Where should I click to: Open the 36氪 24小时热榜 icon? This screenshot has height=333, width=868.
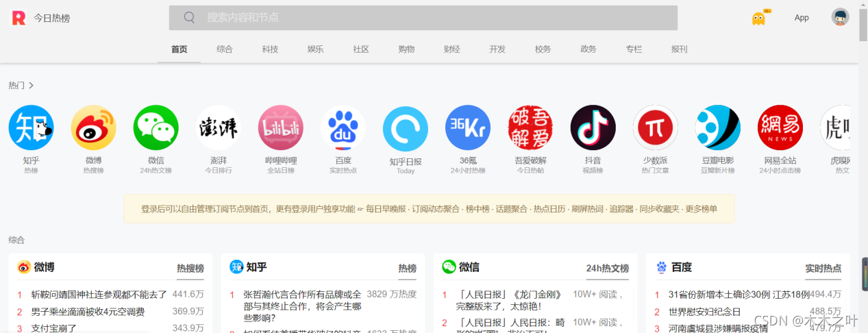click(468, 127)
